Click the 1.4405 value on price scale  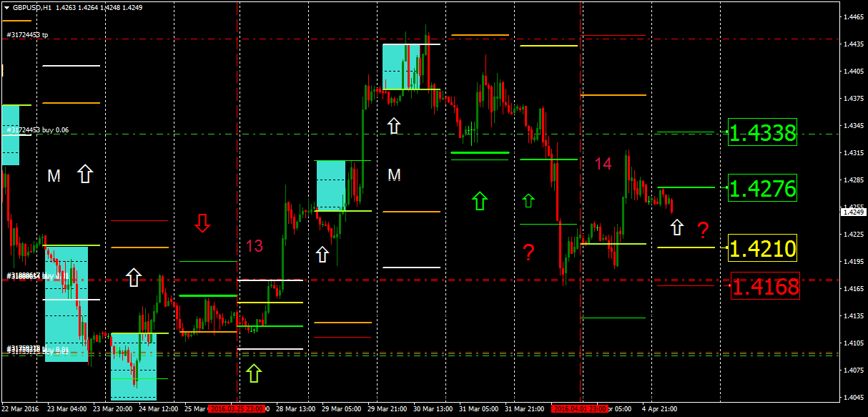coord(853,72)
